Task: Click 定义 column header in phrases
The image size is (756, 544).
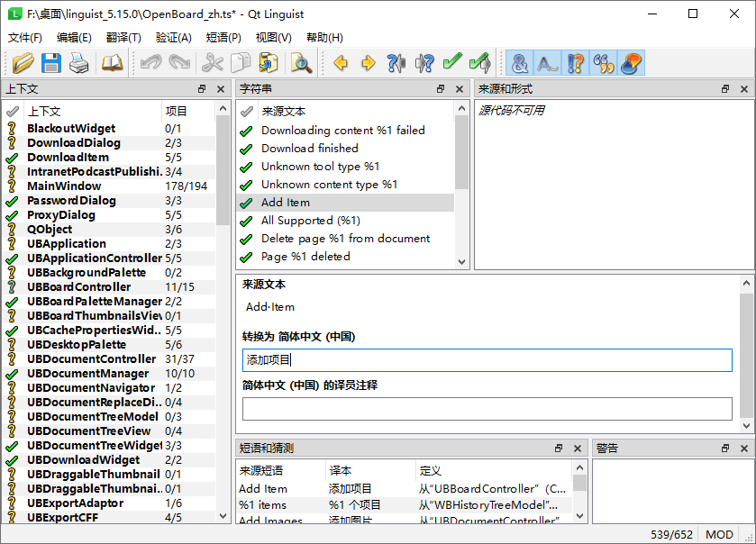Action: (x=494, y=470)
